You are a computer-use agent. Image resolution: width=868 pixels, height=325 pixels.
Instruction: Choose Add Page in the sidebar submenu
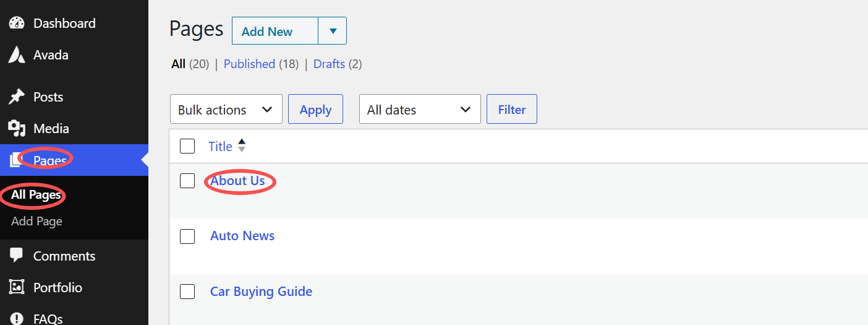36,221
